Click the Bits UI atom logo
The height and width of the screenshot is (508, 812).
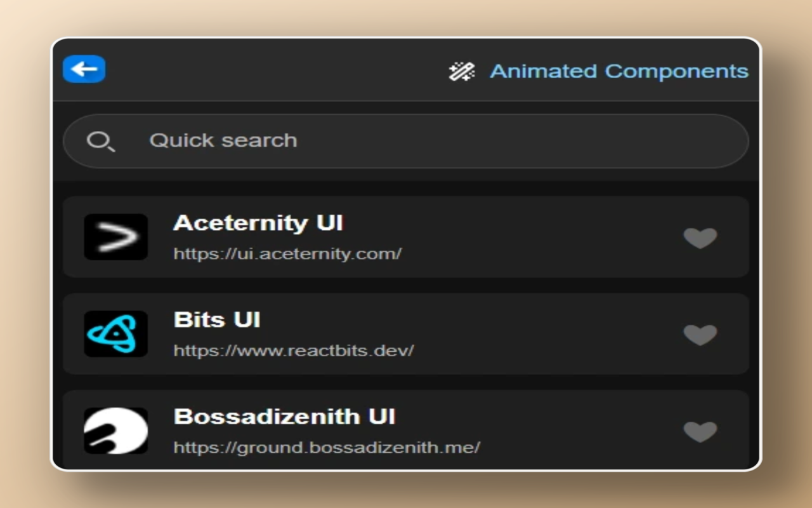tap(116, 334)
